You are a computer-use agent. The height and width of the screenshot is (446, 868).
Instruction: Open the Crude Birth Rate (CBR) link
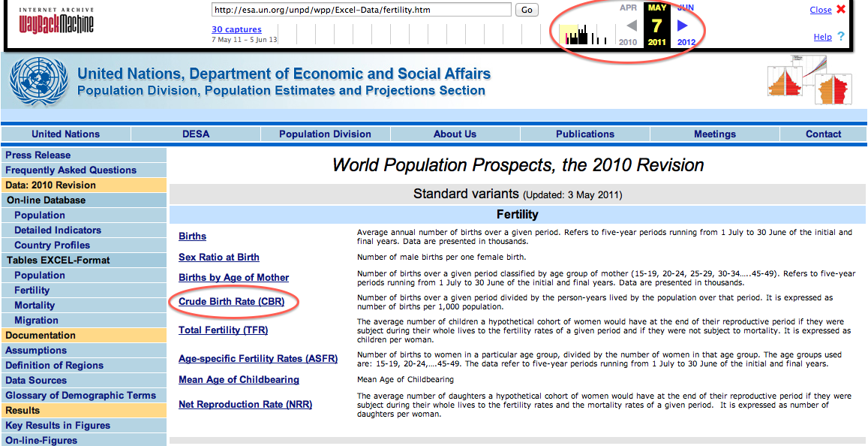[231, 301]
